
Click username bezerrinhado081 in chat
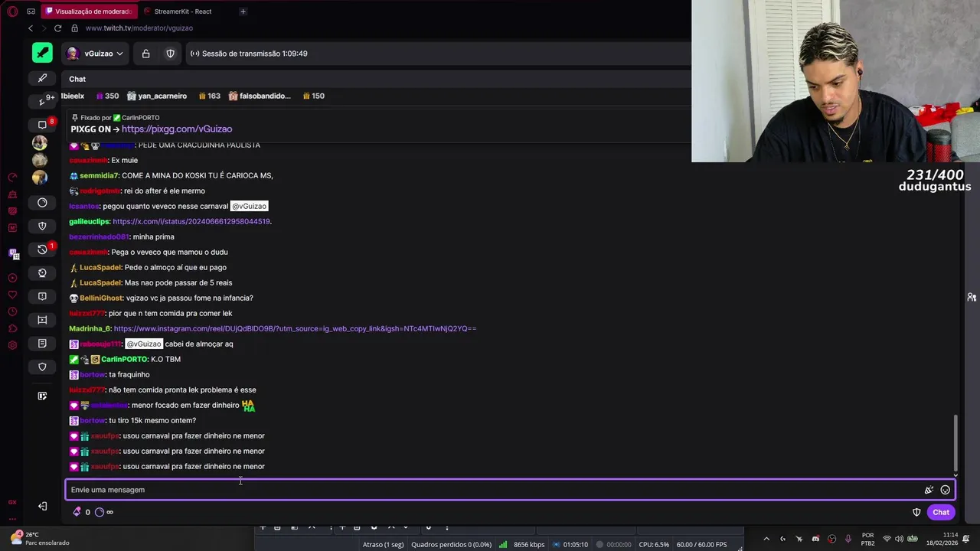point(99,236)
